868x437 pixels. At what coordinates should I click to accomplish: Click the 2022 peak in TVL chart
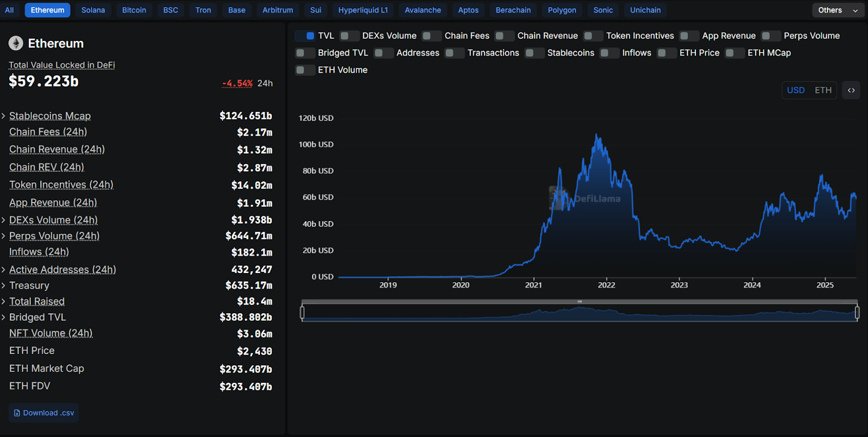(x=597, y=135)
